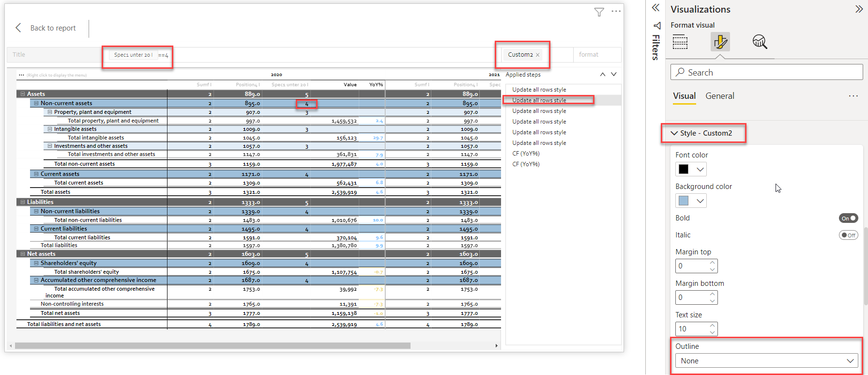This screenshot has height=375, width=868.
Task: Open the Background color dropdown arrow
Action: 700,201
